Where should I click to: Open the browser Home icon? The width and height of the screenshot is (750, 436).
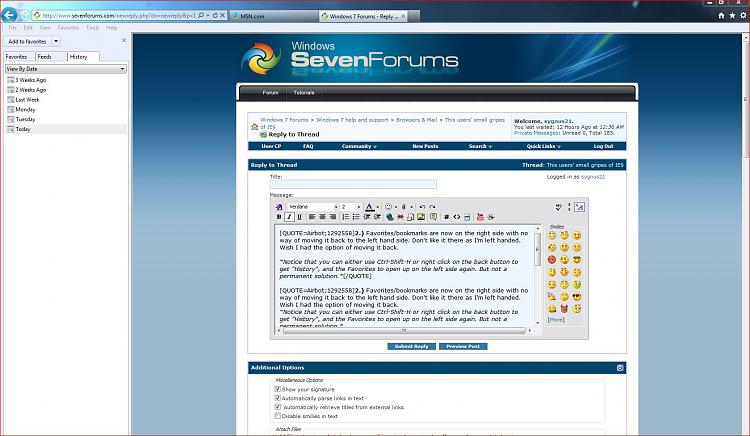(721, 15)
